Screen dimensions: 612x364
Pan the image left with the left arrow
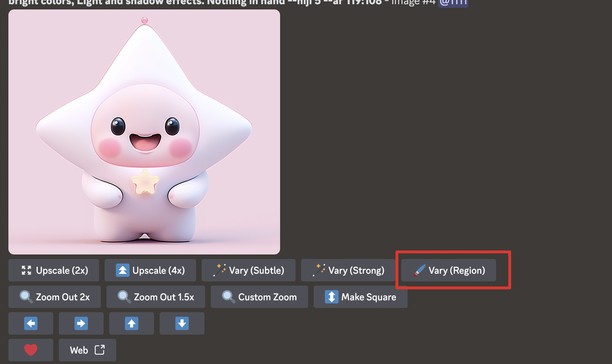31,323
